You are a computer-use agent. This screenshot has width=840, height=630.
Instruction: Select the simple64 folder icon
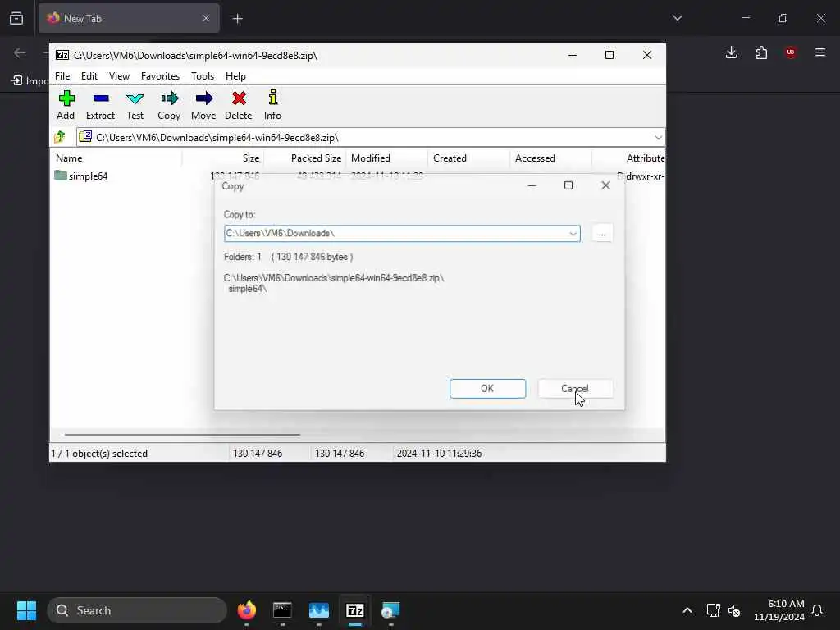tap(61, 176)
